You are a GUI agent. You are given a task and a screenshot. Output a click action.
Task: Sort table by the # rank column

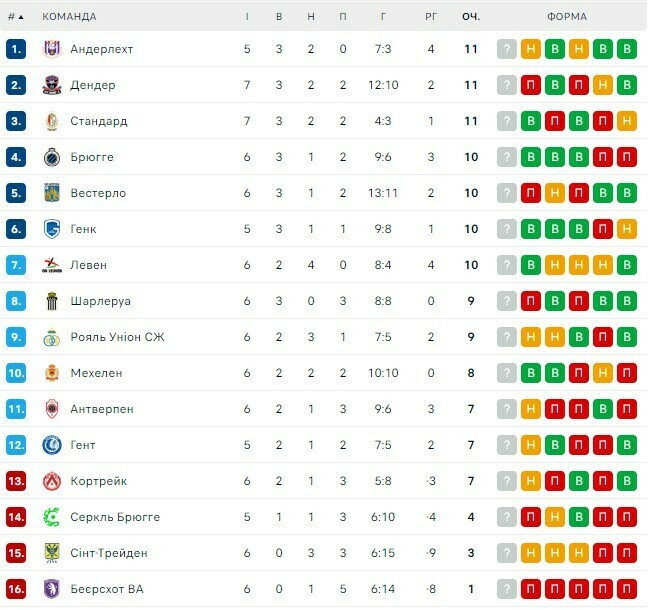pyautogui.click(x=15, y=17)
